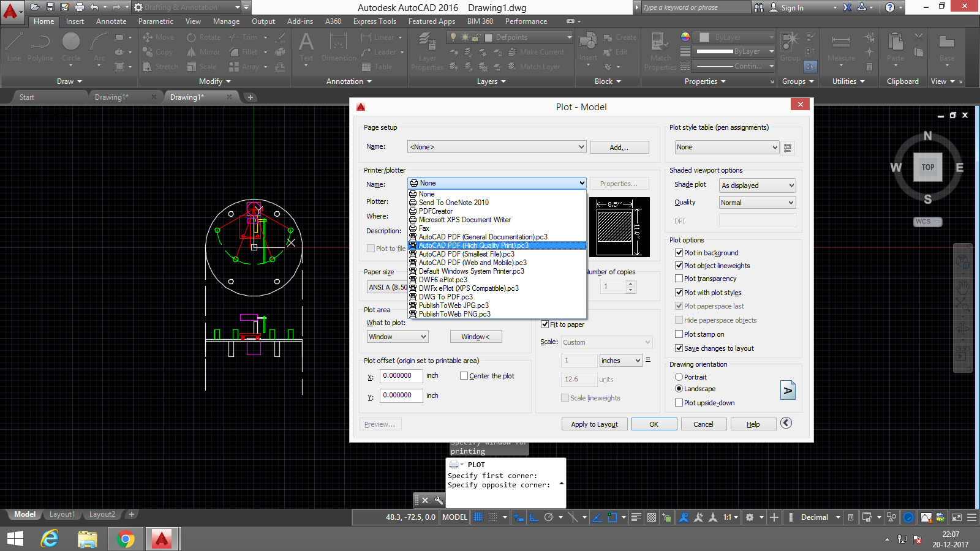The image size is (980, 551).
Task: Switch to the Layout1 tab
Action: 62,515
